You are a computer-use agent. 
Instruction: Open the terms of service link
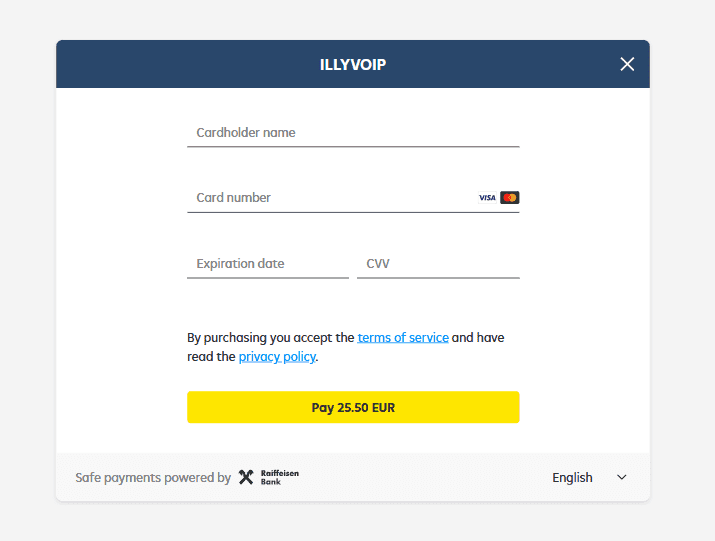point(403,338)
